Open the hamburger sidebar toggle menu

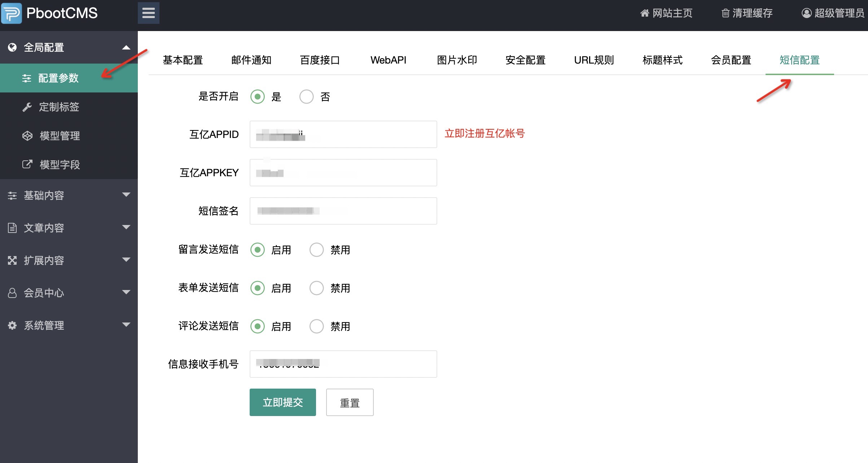coord(148,13)
